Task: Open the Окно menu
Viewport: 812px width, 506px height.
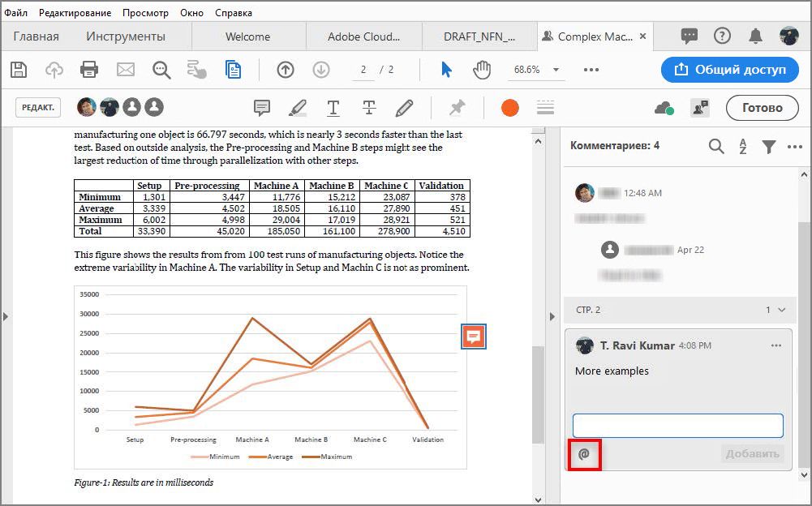Action: pyautogui.click(x=191, y=12)
